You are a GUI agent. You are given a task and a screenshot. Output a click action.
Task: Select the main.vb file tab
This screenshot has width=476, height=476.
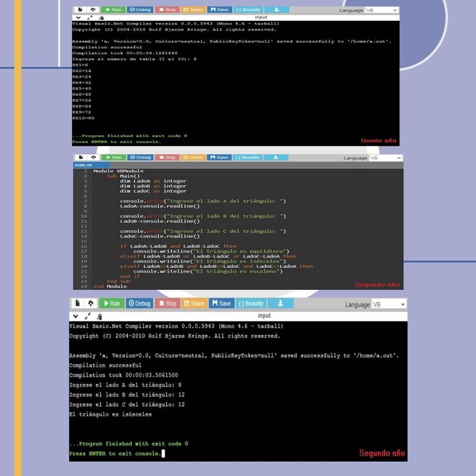pyautogui.click(x=81, y=165)
